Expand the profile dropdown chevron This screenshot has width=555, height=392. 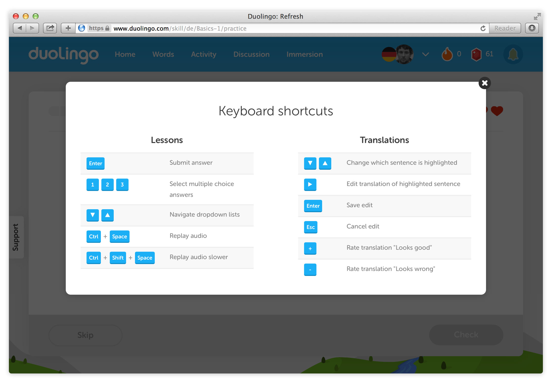click(425, 54)
